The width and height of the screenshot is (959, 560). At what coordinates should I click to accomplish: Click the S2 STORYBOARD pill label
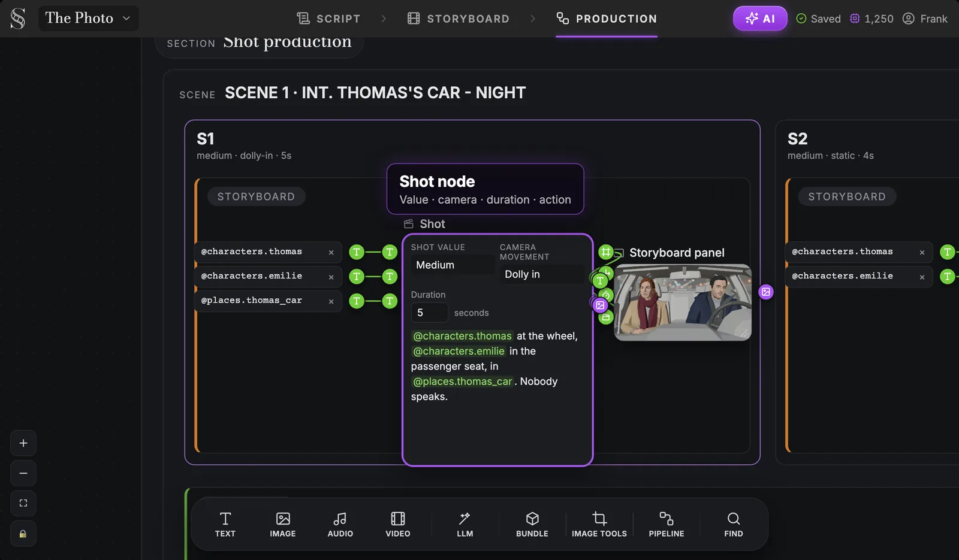(847, 196)
